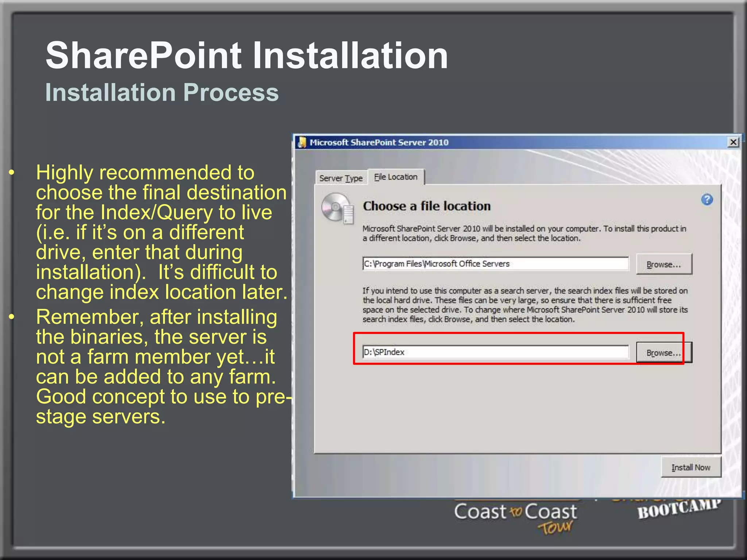Close the SharePoint Server 2010 dialog

(733, 142)
